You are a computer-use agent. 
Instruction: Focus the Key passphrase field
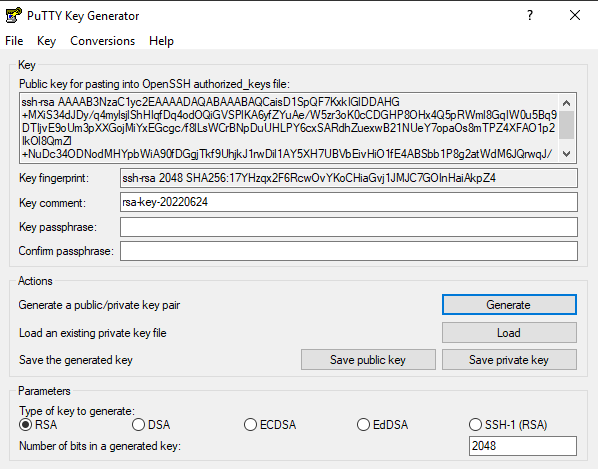[x=349, y=227]
